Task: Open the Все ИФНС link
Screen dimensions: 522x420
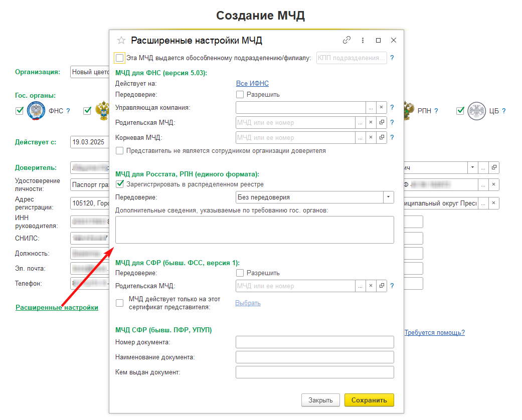Action: pyautogui.click(x=252, y=84)
